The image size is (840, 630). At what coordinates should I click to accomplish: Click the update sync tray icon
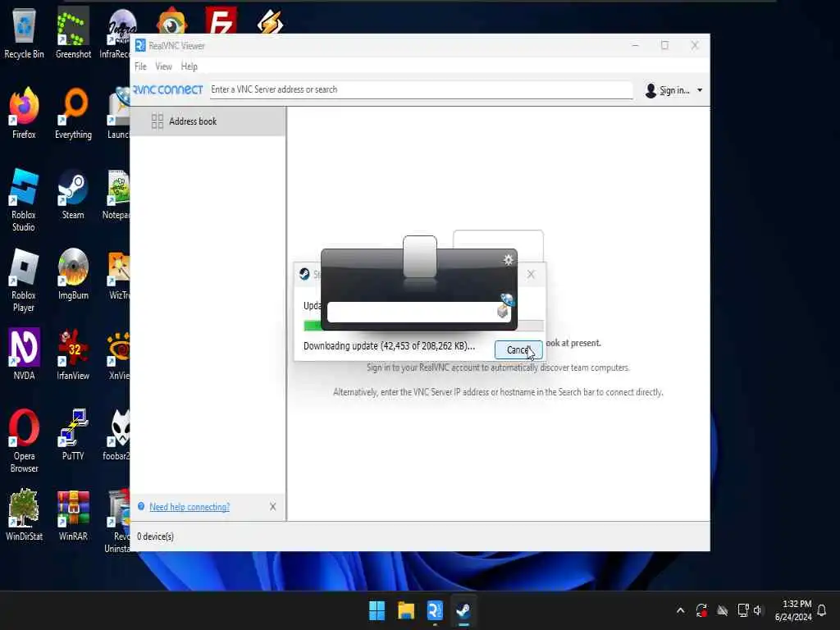tap(701, 610)
